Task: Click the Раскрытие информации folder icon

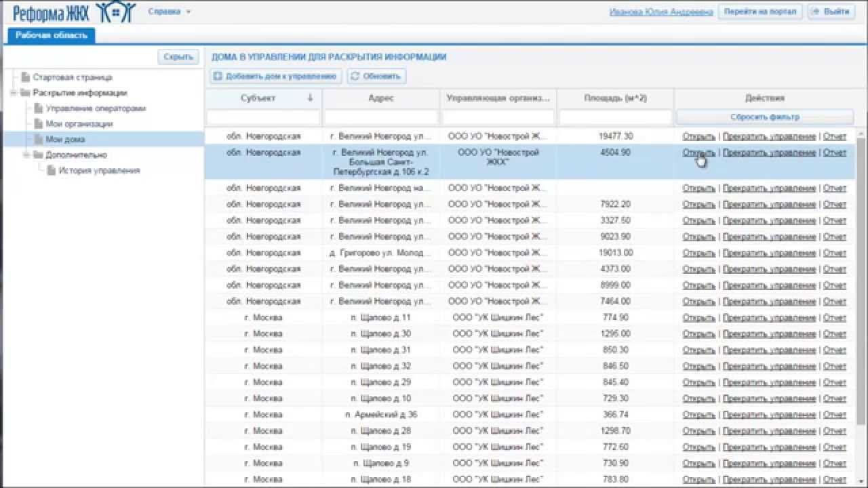Action: 26,93
